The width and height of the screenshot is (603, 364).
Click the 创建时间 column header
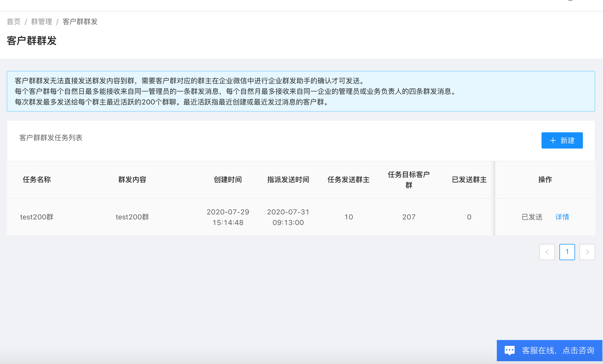[228, 179]
